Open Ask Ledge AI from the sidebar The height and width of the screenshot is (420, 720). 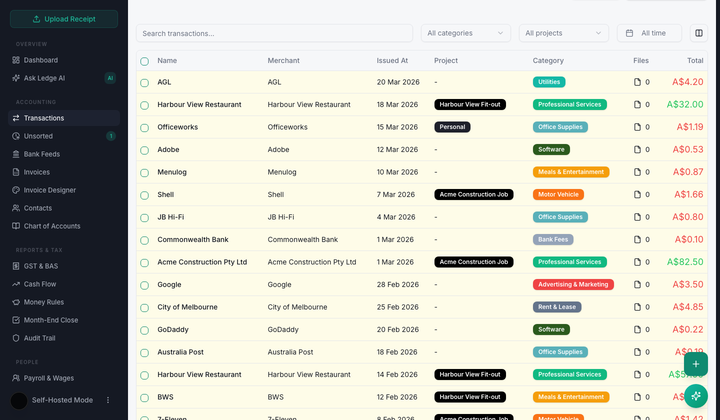(x=44, y=78)
